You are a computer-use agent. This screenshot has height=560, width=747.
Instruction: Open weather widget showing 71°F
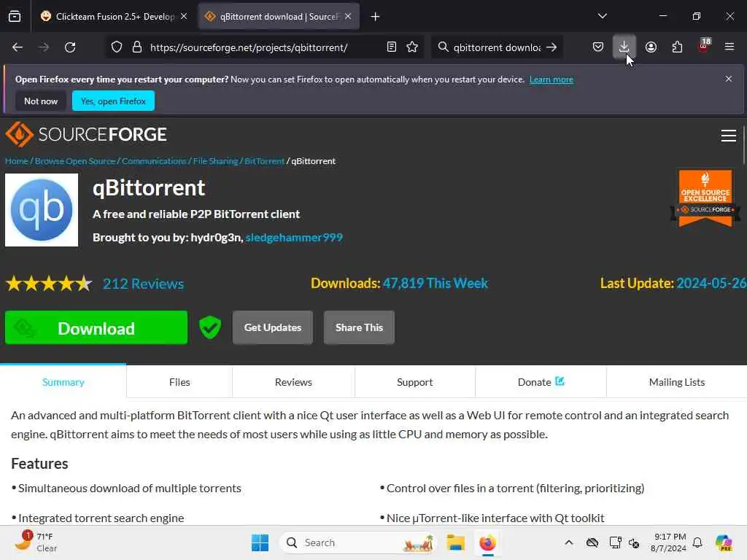pos(36,542)
